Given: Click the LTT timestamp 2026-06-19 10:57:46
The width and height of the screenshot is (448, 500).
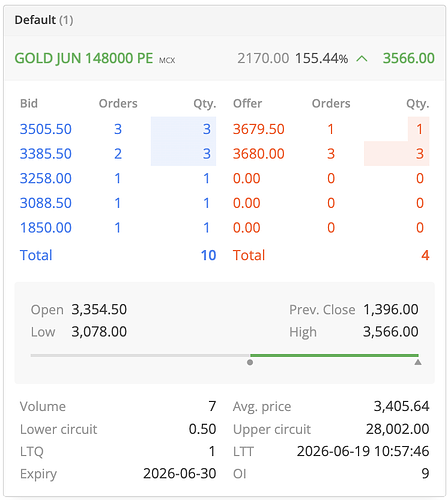Looking at the screenshot, I should pos(363,451).
